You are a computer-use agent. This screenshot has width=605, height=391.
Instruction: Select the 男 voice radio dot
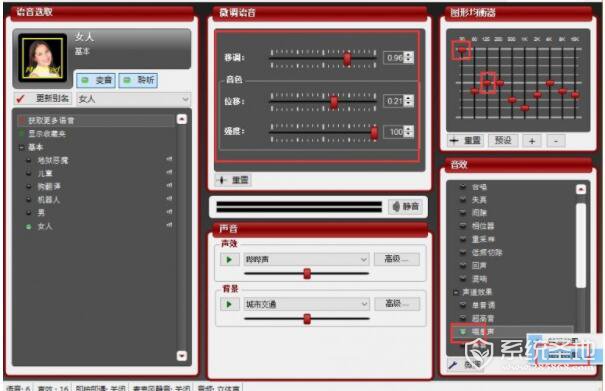28,213
